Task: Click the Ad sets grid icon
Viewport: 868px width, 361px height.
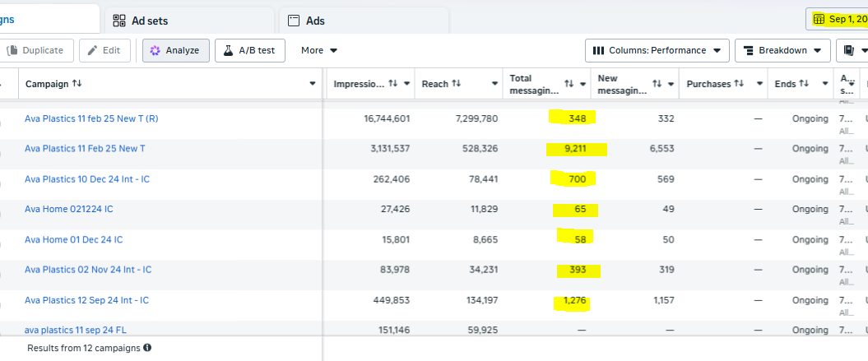Action: tap(119, 21)
